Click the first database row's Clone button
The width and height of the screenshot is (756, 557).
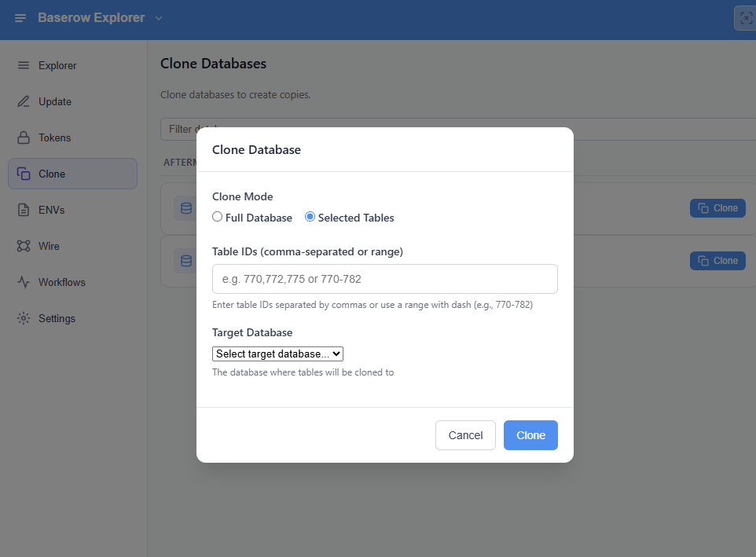point(717,208)
